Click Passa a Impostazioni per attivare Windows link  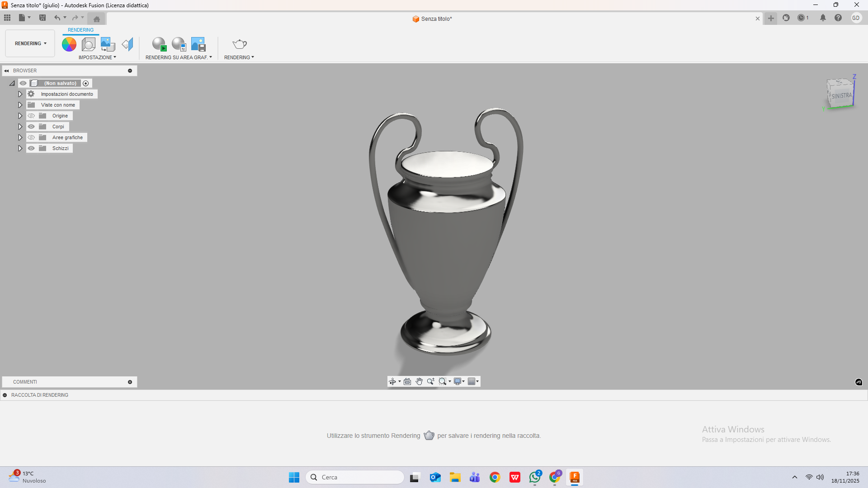[766, 439]
